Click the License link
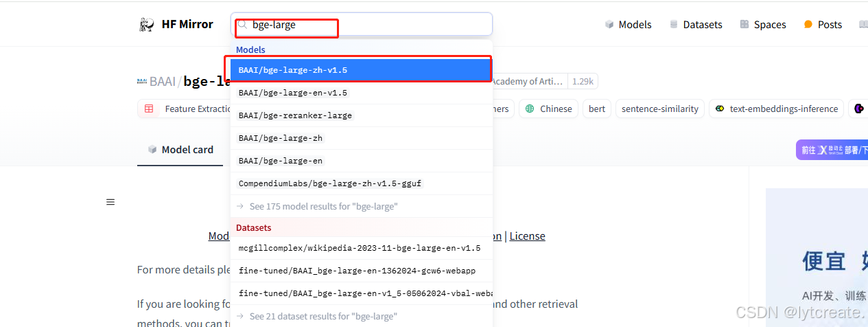 (527, 236)
